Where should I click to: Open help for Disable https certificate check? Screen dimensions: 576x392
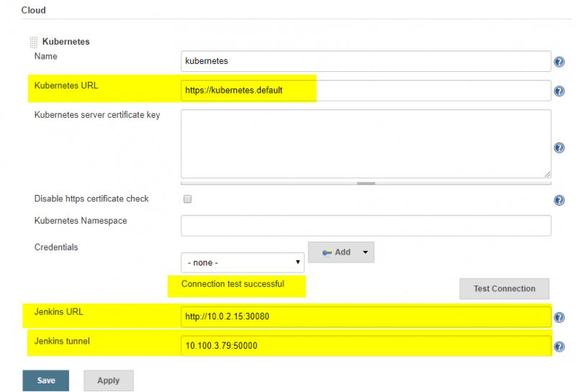(559, 200)
